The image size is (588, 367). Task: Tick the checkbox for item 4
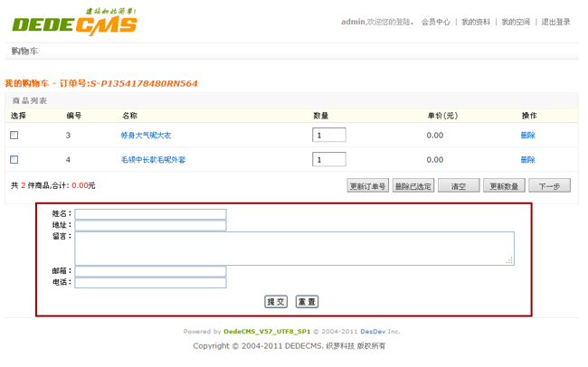coord(14,160)
